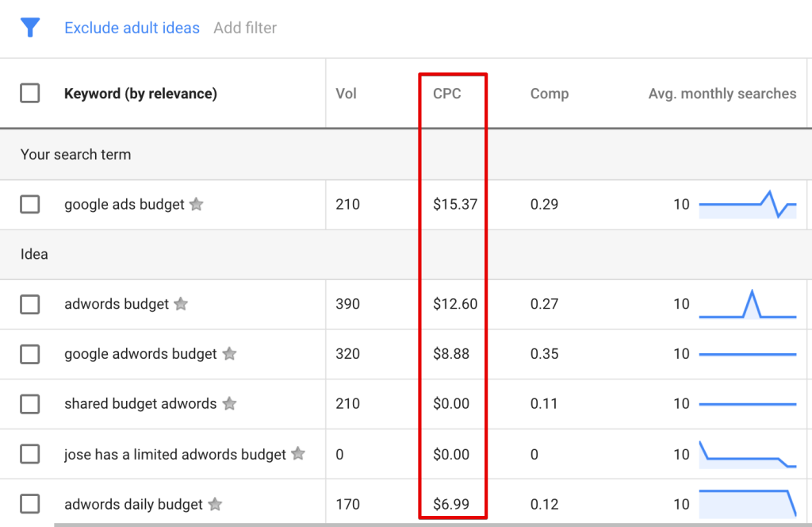Sort by the Comp column header
The image size is (812, 527).
(x=550, y=94)
